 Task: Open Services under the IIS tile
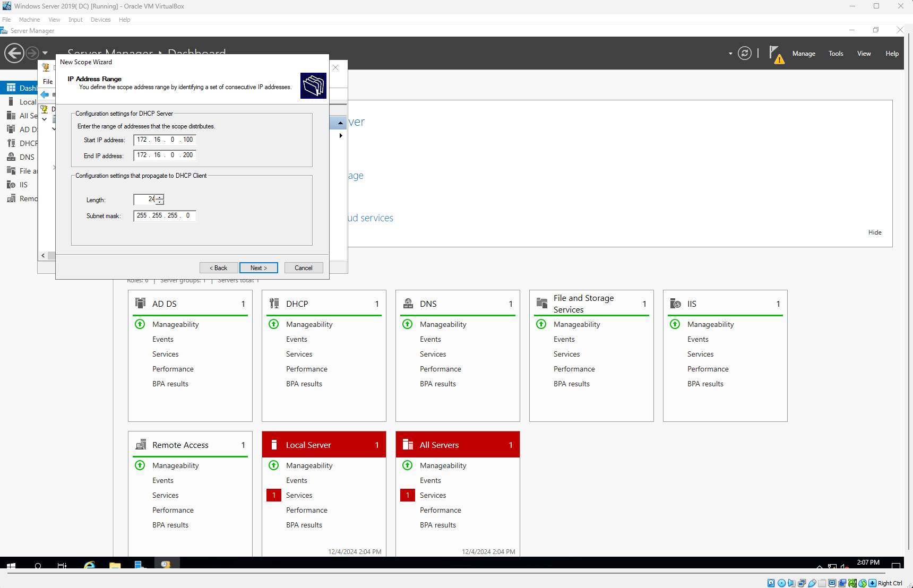[x=700, y=354]
